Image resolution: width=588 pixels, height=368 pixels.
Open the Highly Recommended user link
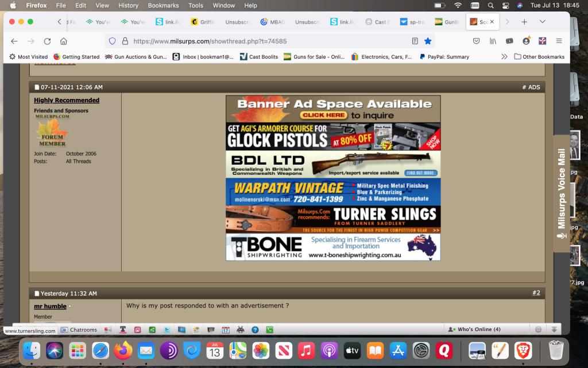pyautogui.click(x=67, y=100)
